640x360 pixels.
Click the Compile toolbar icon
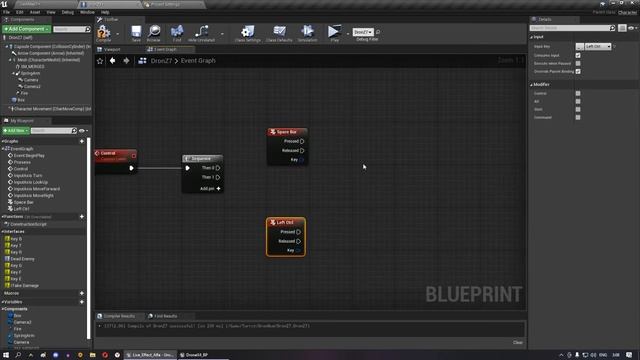103,32
